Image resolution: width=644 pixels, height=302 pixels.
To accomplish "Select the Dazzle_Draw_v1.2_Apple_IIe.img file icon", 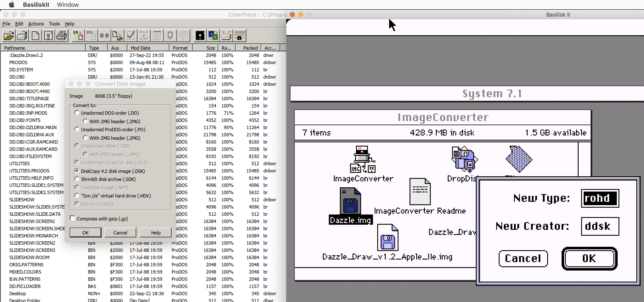I will coord(387,237).
